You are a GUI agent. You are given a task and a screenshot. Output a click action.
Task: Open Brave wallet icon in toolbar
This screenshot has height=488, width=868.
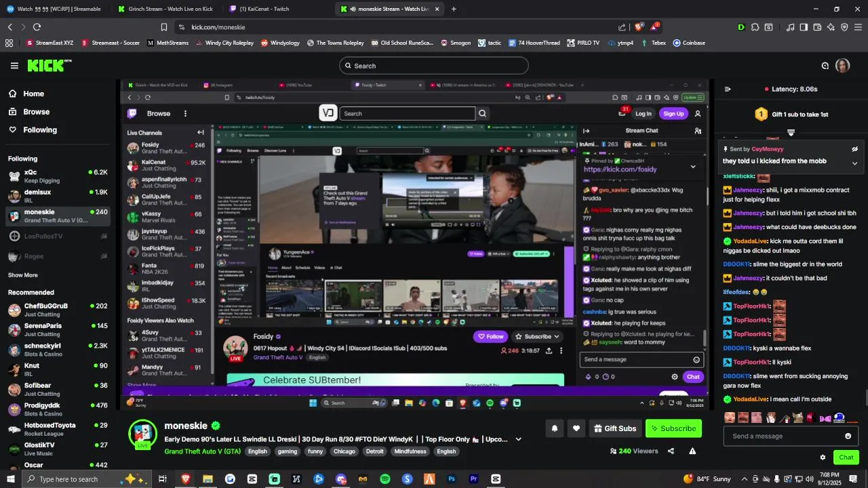[x=817, y=27]
